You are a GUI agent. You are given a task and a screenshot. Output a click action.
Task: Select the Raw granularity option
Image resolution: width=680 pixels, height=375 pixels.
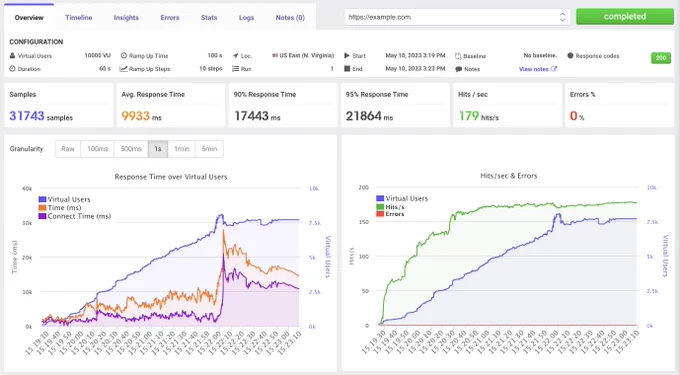(68, 149)
